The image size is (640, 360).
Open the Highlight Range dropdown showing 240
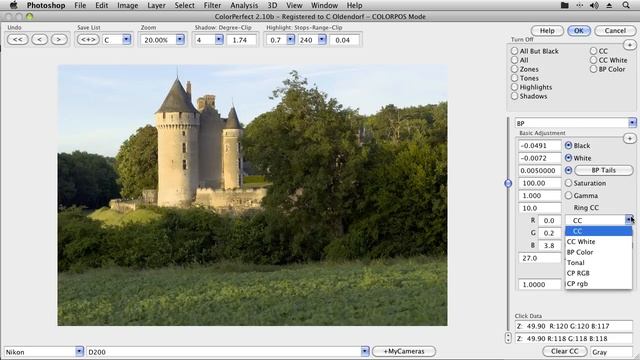click(322, 40)
